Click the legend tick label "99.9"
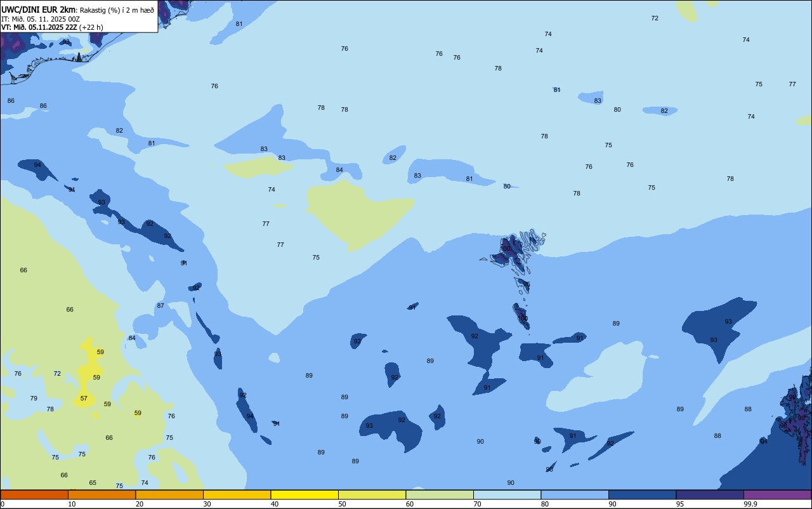This screenshot has height=509, width=812. pyautogui.click(x=750, y=504)
